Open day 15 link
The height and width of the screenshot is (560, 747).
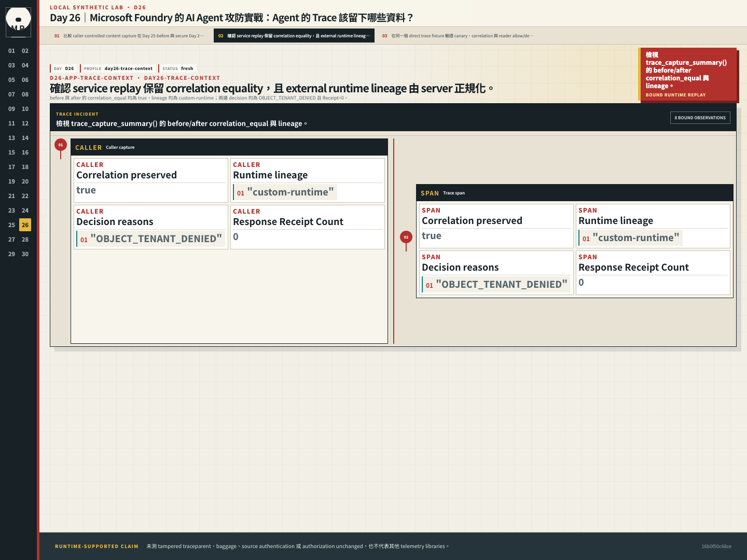tap(11, 152)
